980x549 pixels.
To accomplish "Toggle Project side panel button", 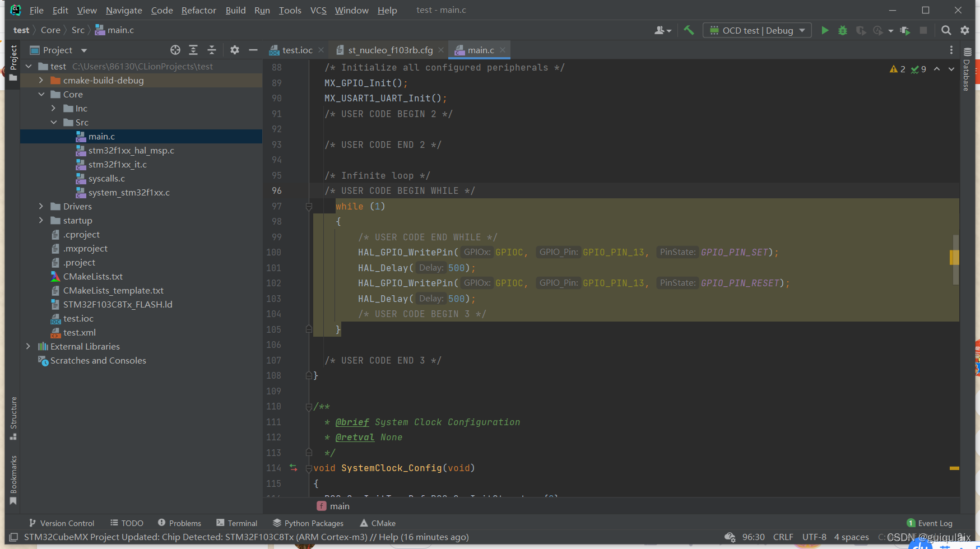I will [13, 63].
